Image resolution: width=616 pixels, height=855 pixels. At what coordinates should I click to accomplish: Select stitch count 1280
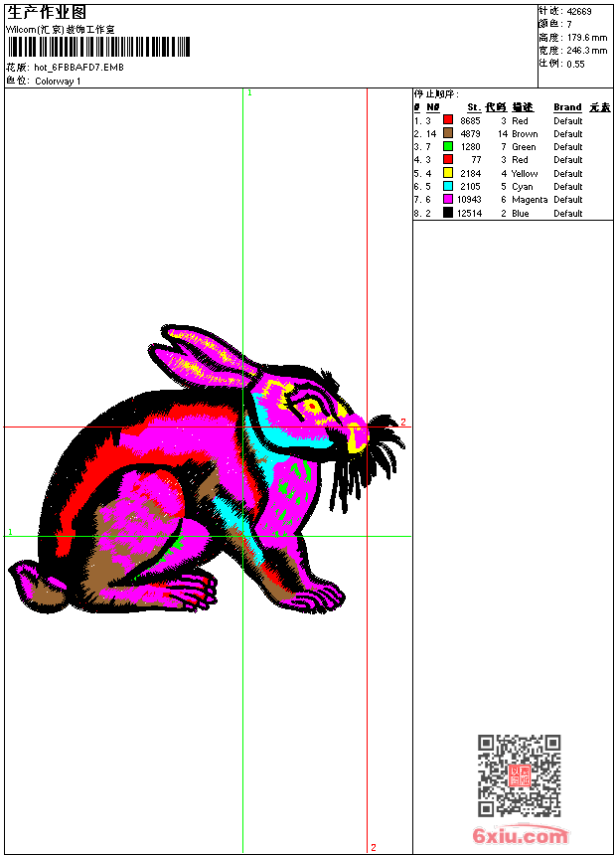coord(470,147)
